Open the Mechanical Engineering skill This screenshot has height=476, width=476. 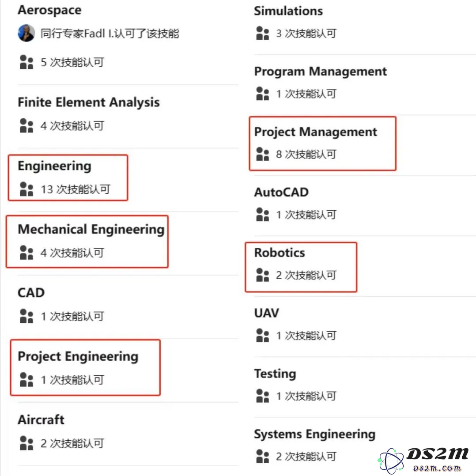click(x=91, y=229)
